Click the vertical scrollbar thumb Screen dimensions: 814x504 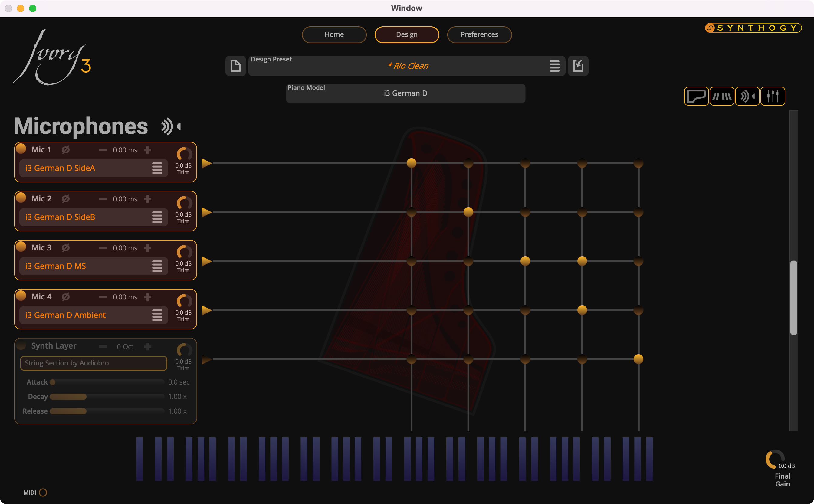(794, 298)
